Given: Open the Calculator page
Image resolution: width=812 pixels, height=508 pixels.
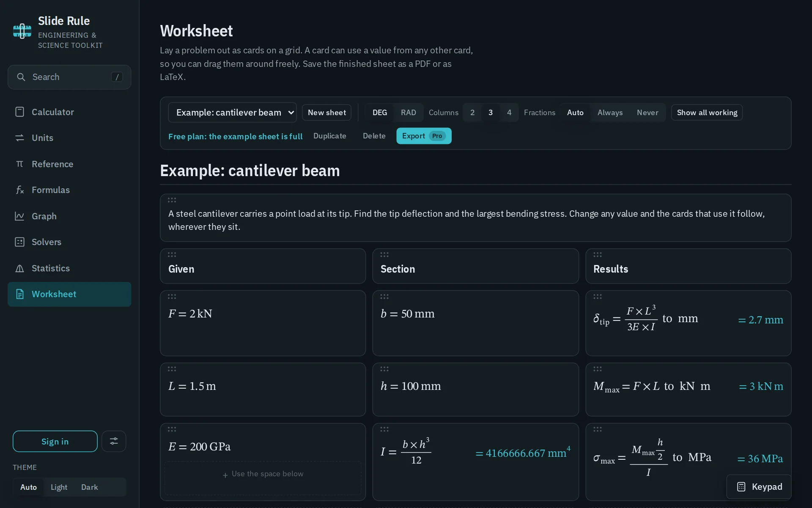Looking at the screenshot, I should tap(69, 112).
